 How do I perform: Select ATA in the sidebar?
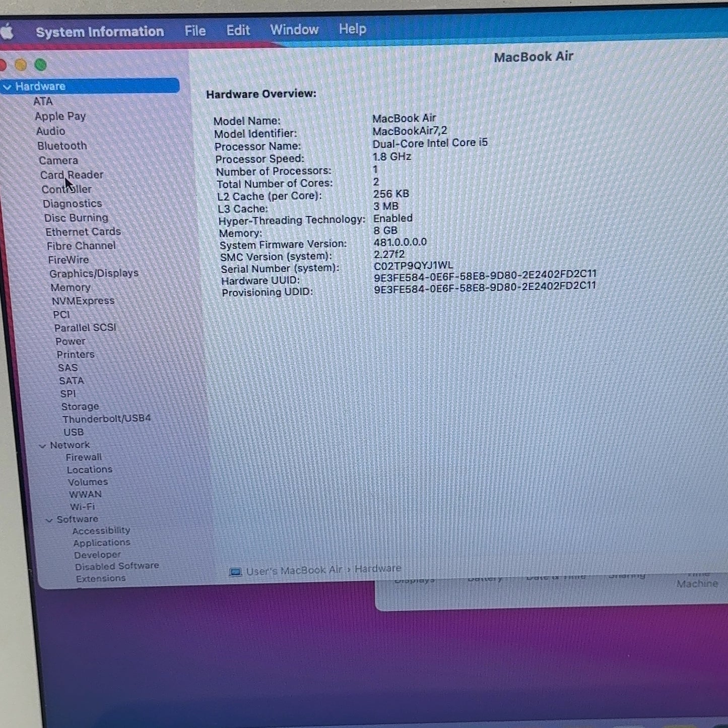coord(43,101)
